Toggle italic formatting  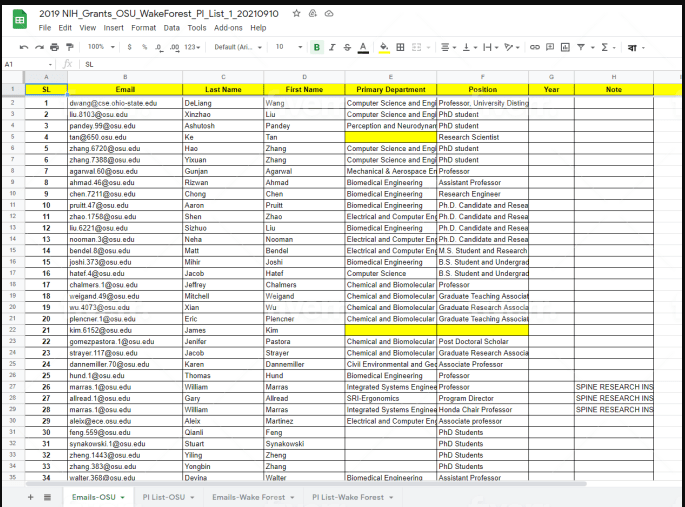point(332,47)
